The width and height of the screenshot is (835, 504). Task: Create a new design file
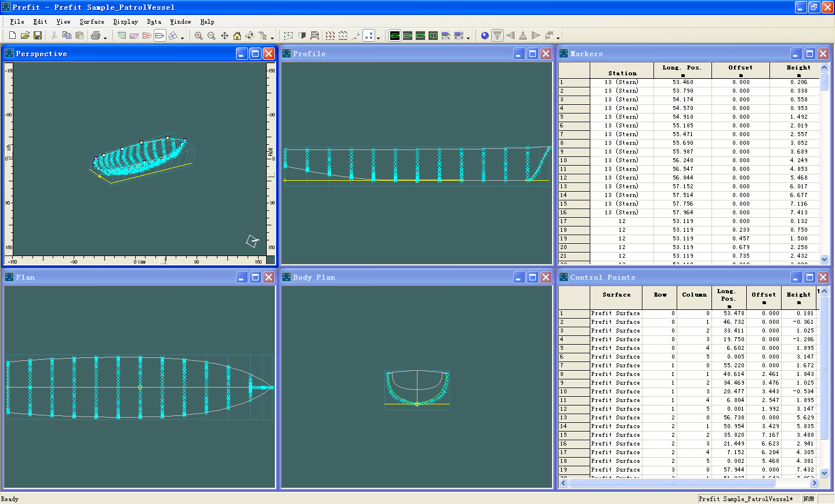[12, 35]
